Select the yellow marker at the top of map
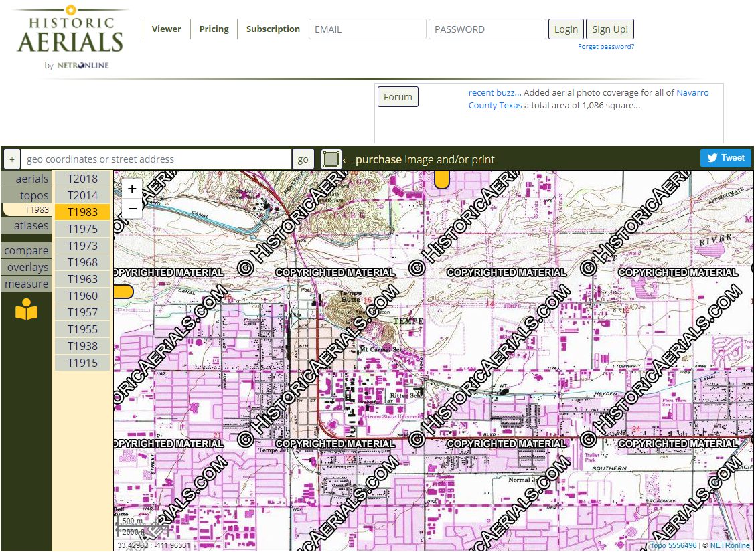 click(x=443, y=177)
